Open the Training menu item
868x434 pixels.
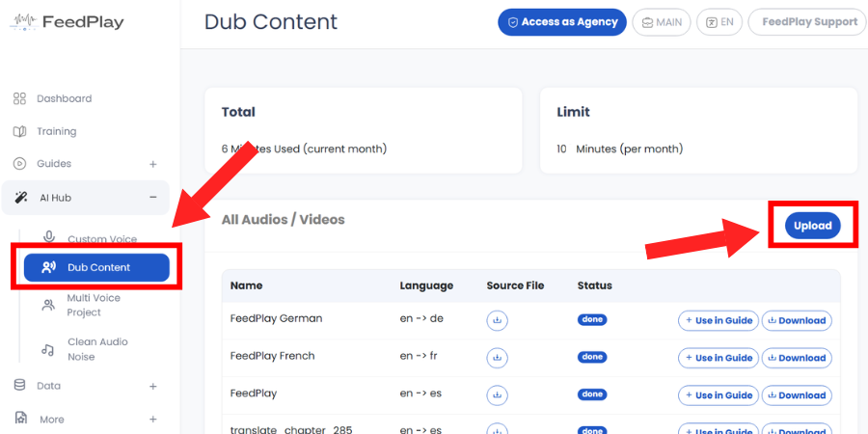(x=57, y=131)
